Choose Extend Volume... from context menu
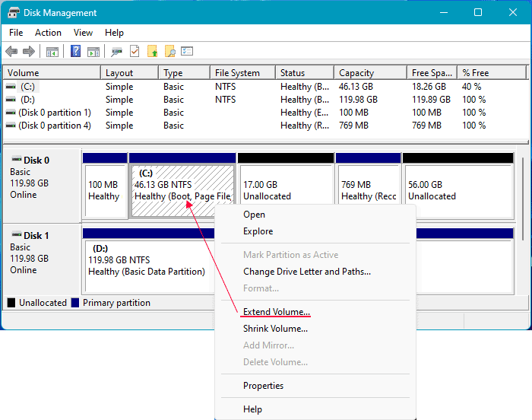 coord(276,312)
